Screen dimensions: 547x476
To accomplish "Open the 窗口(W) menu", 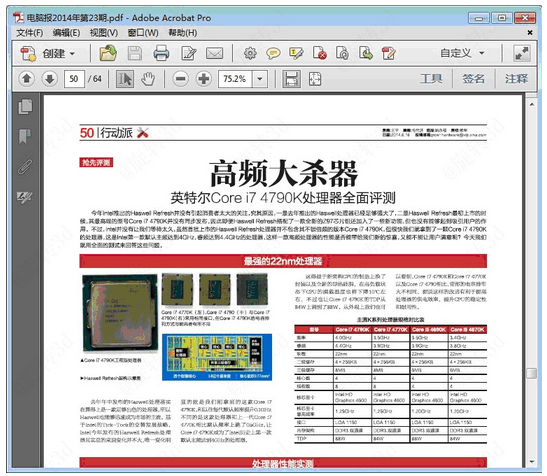I will (x=143, y=33).
